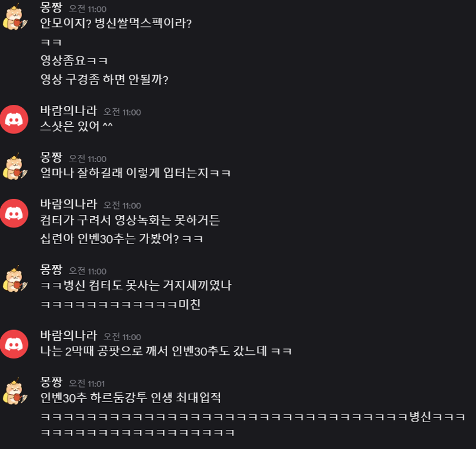Click 바람의나라 username above '나는 2막때' message

tap(68, 335)
